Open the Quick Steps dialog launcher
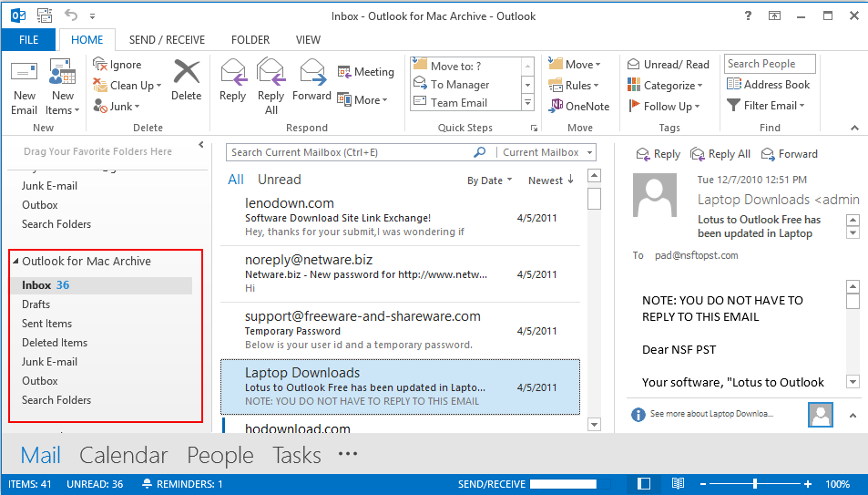The height and width of the screenshot is (495, 868). tap(534, 128)
